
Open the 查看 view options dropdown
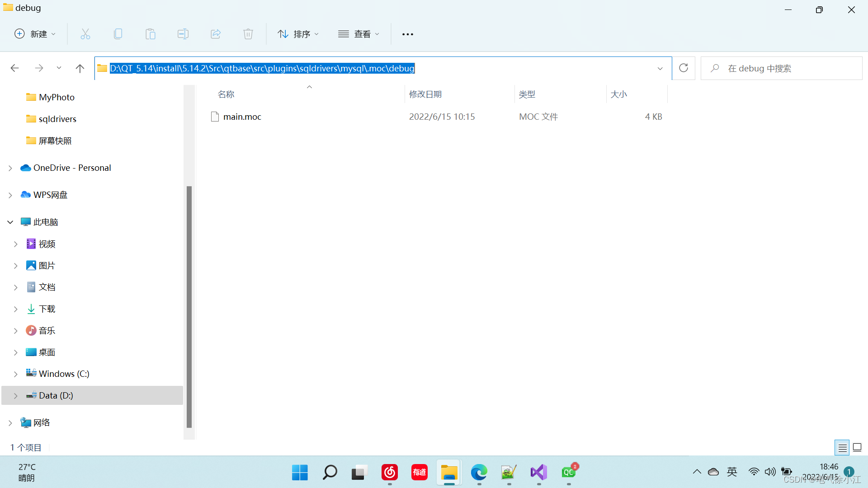[x=359, y=34]
